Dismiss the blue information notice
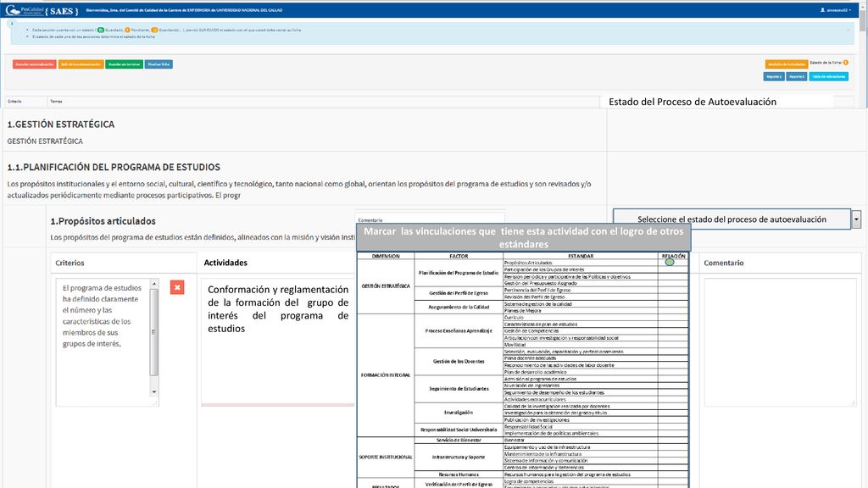The height and width of the screenshot is (488, 868). point(848,30)
